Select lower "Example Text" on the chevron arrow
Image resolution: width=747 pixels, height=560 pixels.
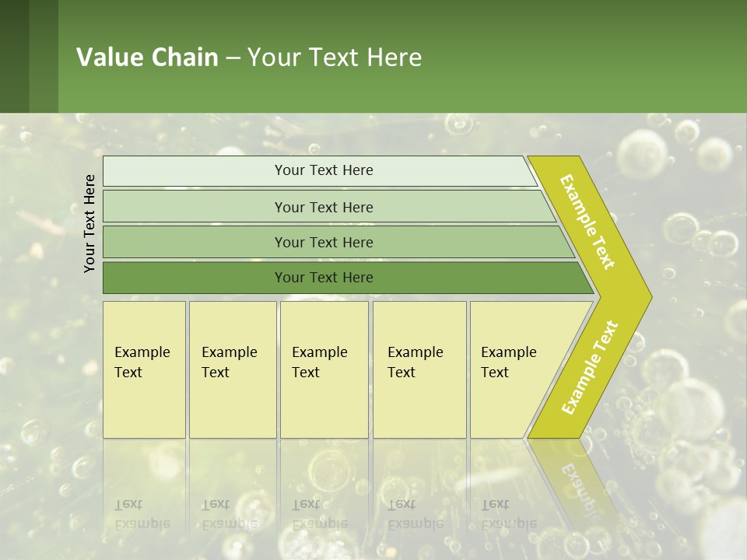(590, 367)
